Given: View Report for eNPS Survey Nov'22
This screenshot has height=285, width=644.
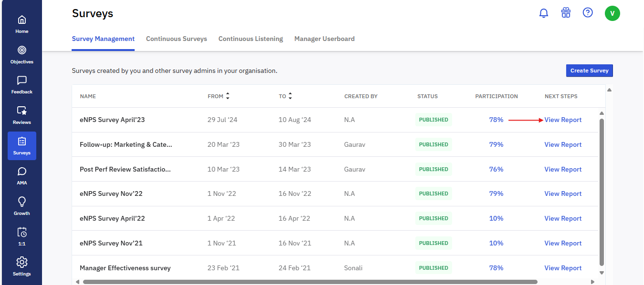Looking at the screenshot, I should tap(563, 193).
